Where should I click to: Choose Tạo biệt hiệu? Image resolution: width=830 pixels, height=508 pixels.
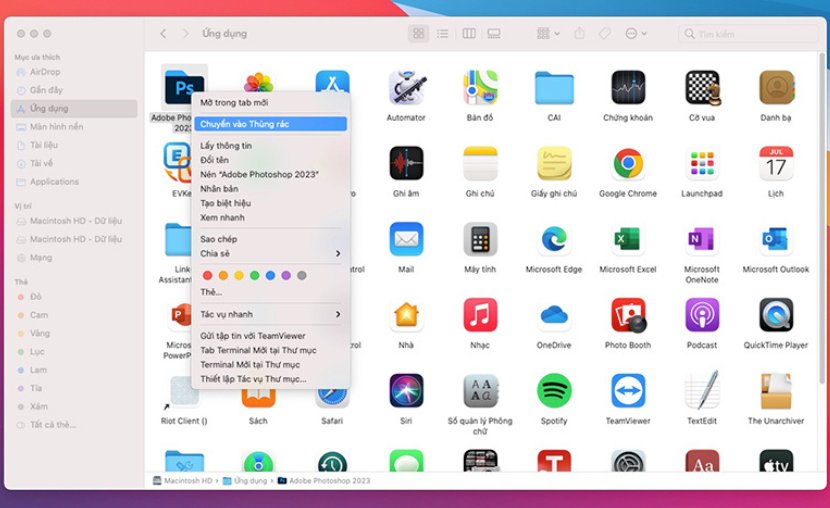point(270,203)
